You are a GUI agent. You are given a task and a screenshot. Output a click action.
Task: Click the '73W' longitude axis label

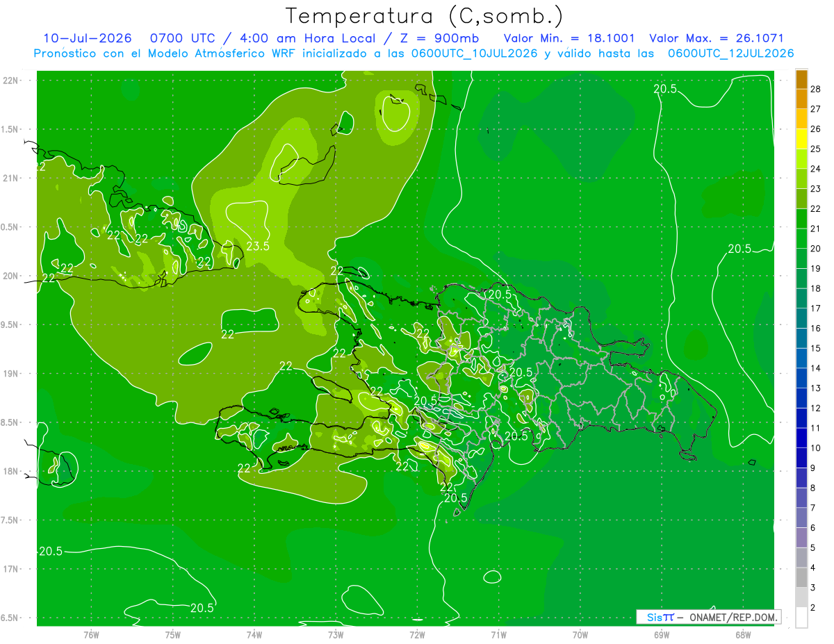click(x=336, y=634)
